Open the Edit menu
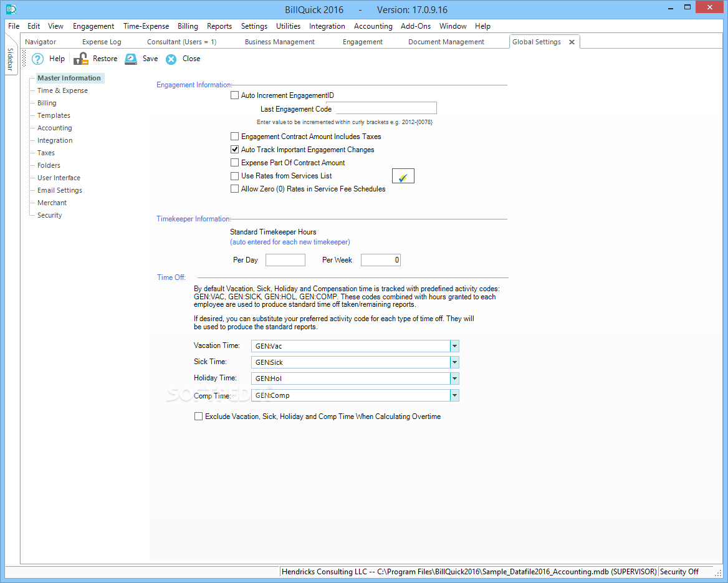728x583 pixels. (x=34, y=26)
